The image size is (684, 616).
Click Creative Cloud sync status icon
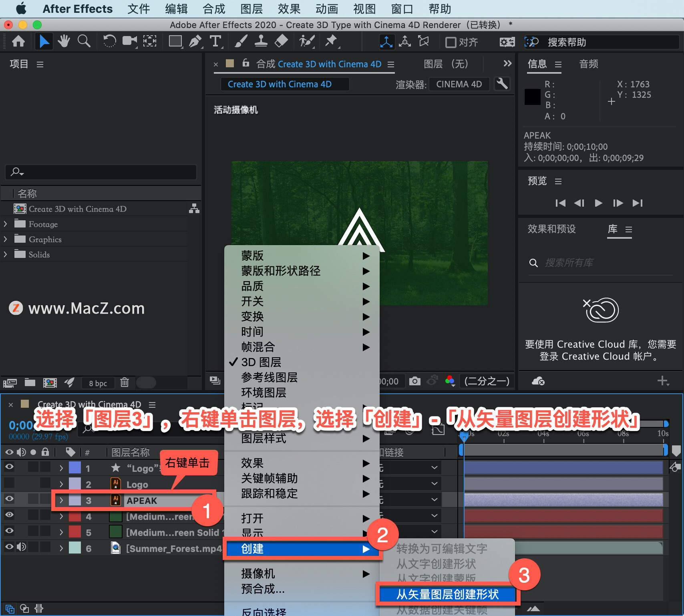point(538,381)
